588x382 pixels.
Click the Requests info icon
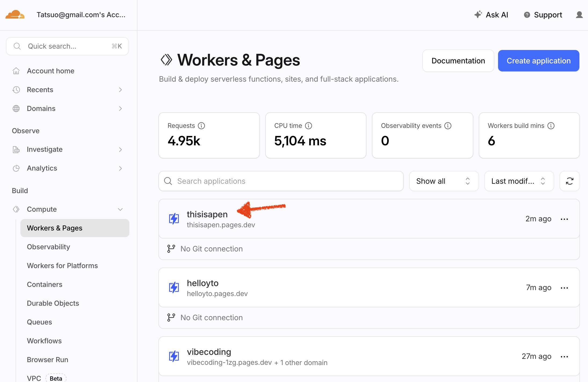[x=201, y=126]
